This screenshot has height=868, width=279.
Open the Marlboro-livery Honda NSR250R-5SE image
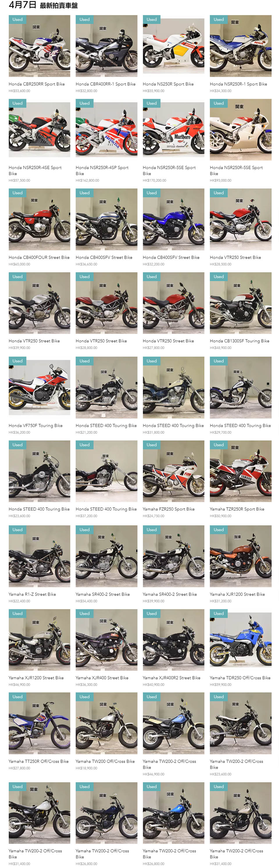[x=173, y=130]
